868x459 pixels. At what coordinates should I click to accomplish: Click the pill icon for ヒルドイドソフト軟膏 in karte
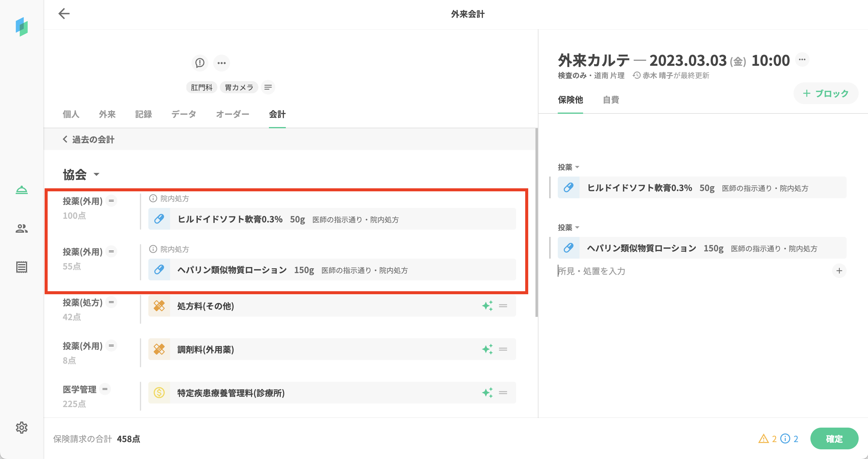tap(568, 187)
